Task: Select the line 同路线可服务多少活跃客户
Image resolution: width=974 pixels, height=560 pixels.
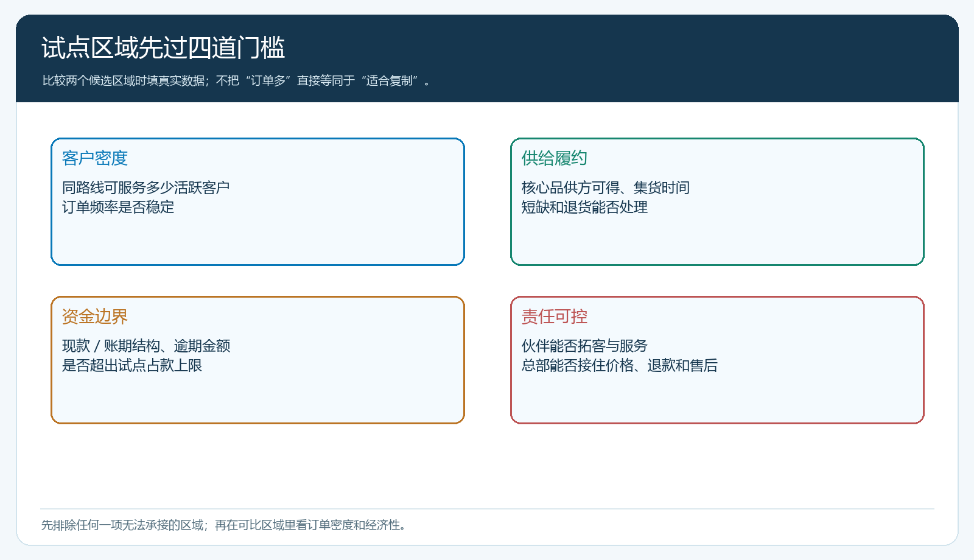Action: (146, 187)
